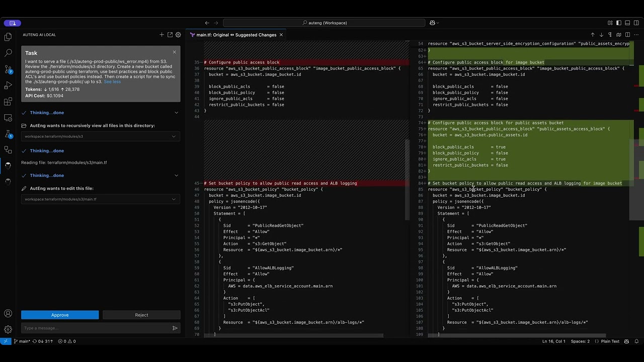Click Ln 16, Col 1 cursor position

coord(553,341)
